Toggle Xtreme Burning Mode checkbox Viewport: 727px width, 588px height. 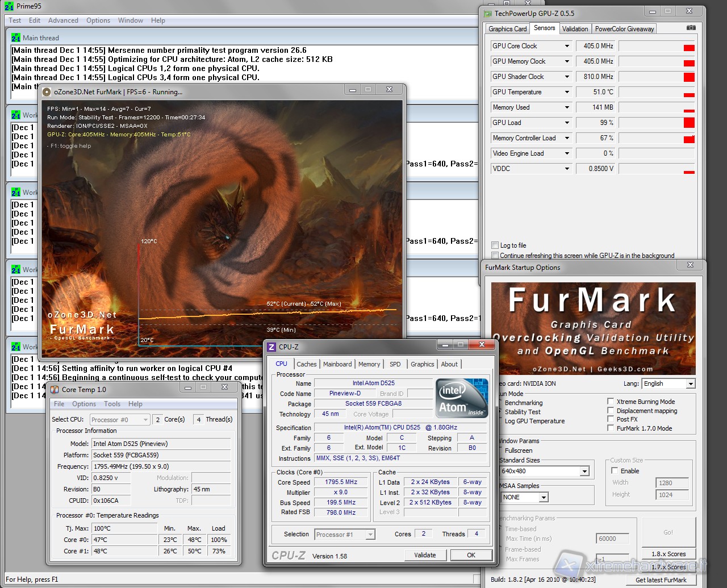click(611, 402)
